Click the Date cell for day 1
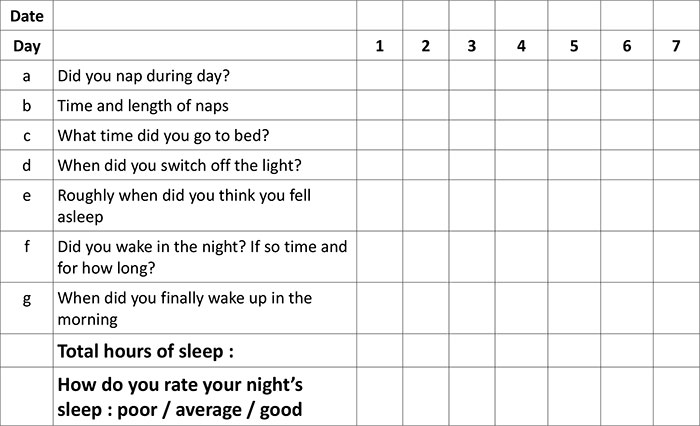Screen dimensions: 700x426 379,15
